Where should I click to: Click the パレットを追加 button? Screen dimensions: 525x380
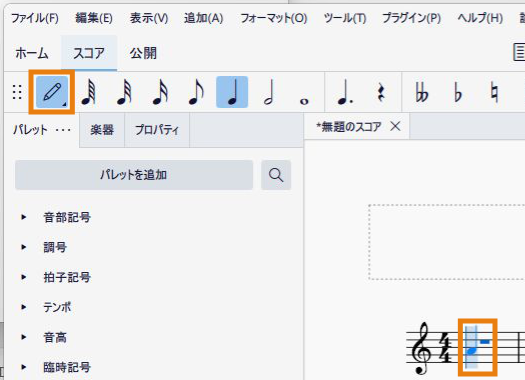tap(134, 175)
